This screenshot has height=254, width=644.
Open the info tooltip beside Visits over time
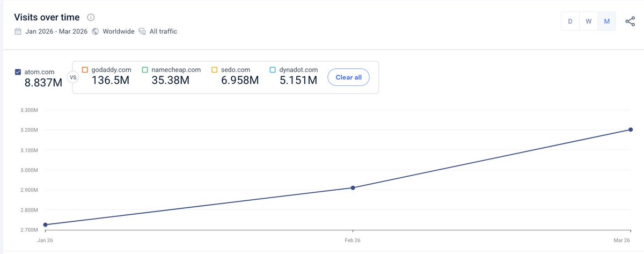pos(91,17)
